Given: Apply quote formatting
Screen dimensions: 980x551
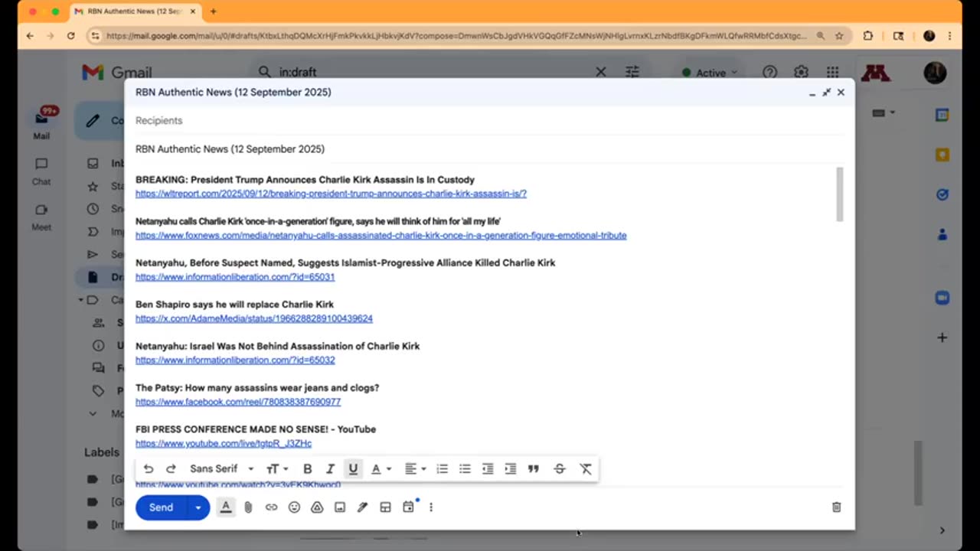Looking at the screenshot, I should coord(534,469).
